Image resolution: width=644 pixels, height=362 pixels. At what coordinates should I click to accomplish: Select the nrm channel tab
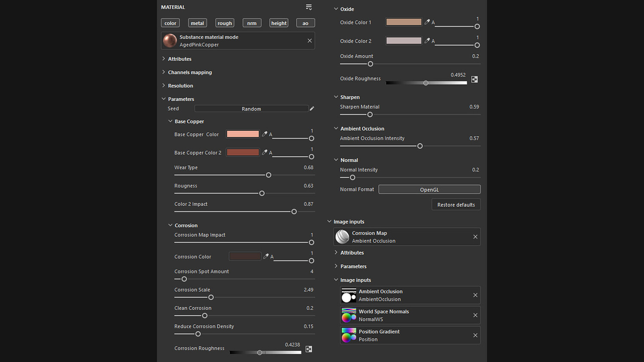[252, 23]
